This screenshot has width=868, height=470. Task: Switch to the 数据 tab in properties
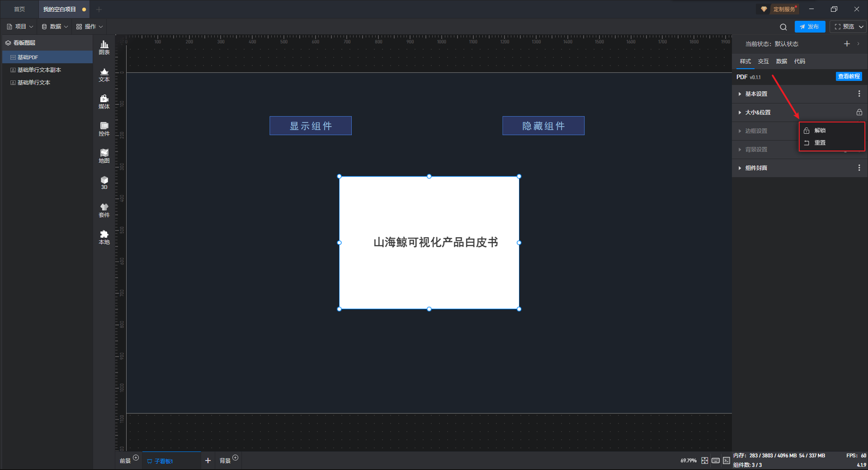coord(781,61)
